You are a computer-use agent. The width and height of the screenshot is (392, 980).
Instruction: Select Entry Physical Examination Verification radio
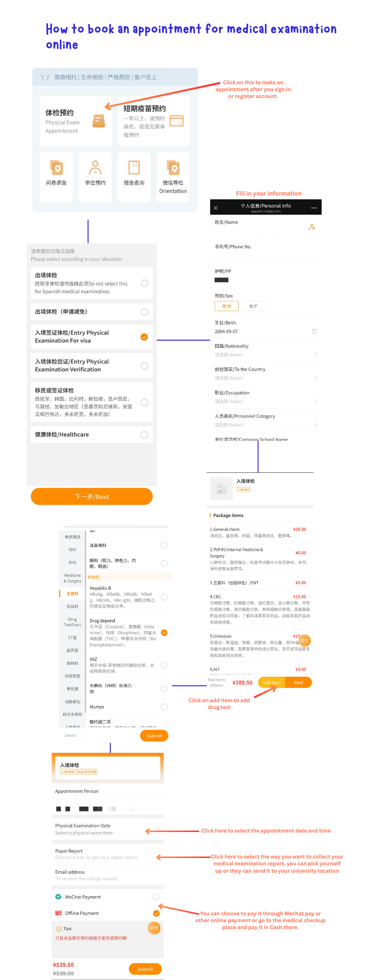pos(144,366)
